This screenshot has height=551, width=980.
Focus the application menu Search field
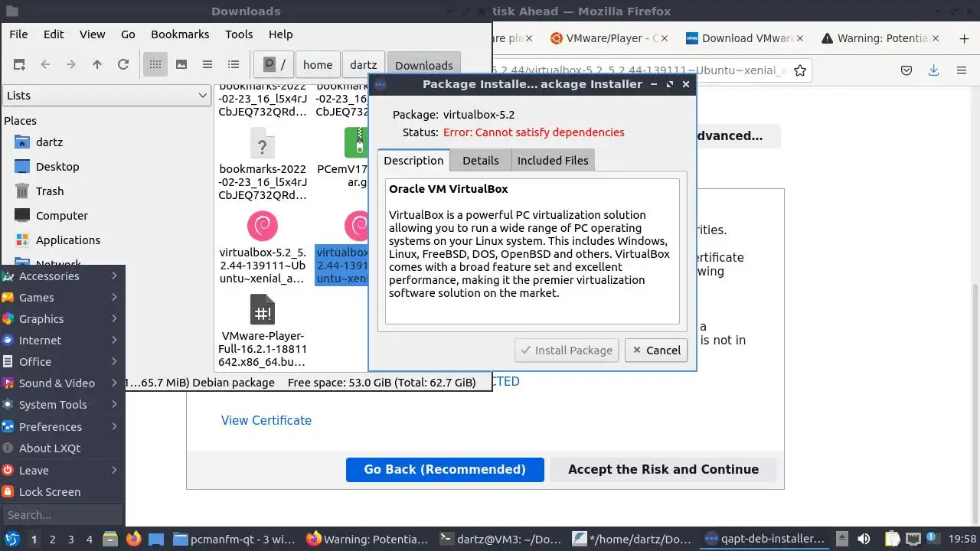[x=62, y=515]
